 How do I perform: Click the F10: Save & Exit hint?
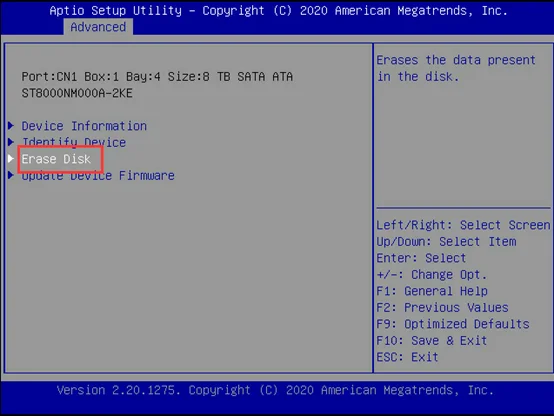pyautogui.click(x=432, y=341)
